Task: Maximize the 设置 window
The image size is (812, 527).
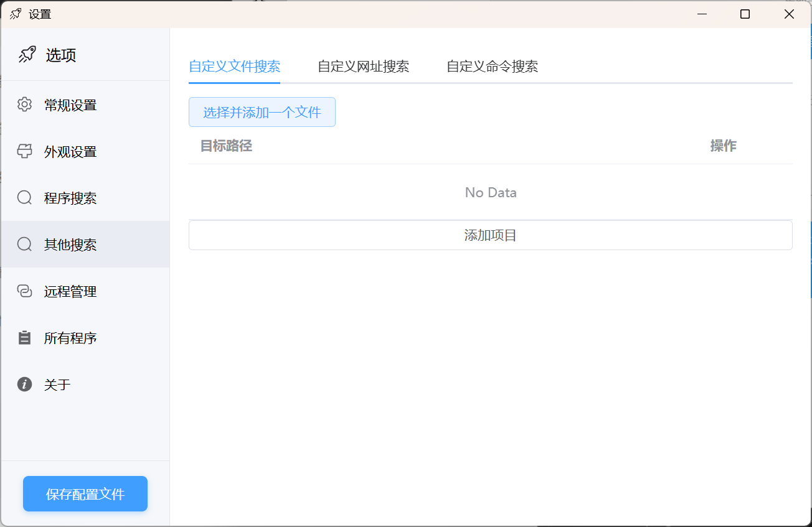Action: 745,14
